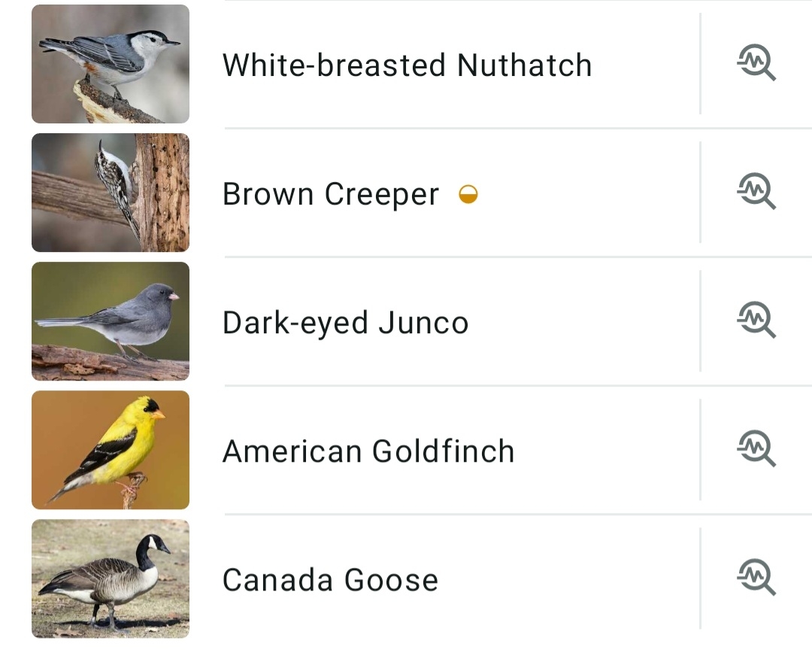This screenshot has width=812, height=665.
Task: View the Brown Creeper thumbnail image
Action: click(x=111, y=193)
